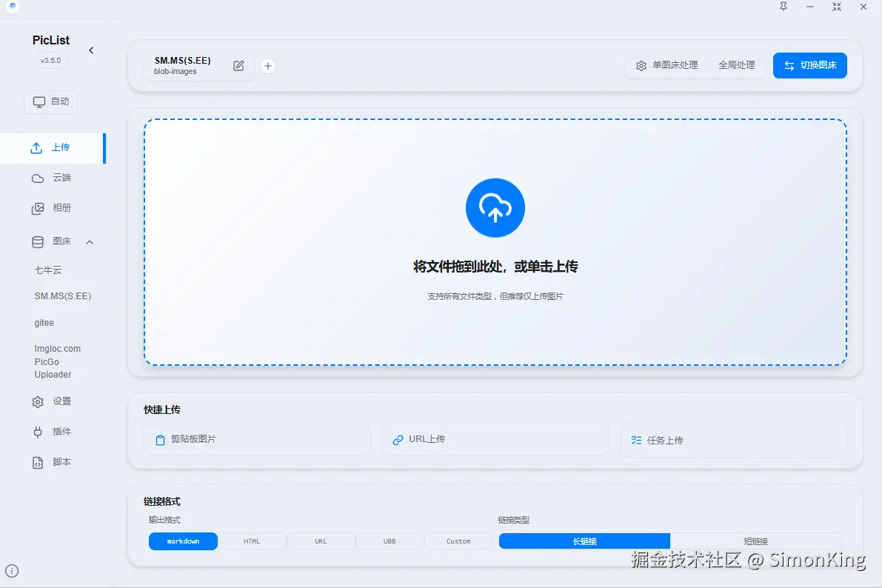Screen dimensions: 882x588
Task: Click the PicList logo in title bar
Action: [13, 6]
